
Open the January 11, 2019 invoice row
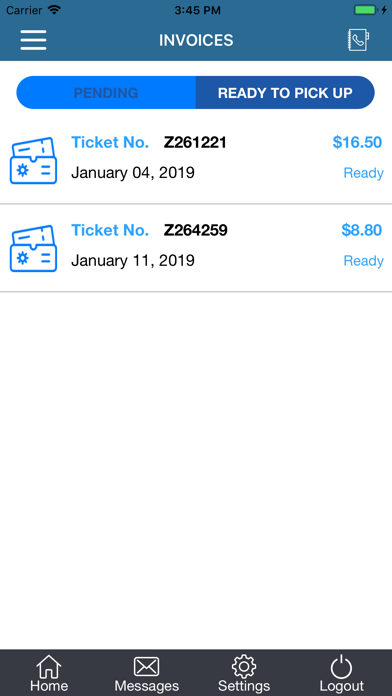pyautogui.click(x=196, y=248)
